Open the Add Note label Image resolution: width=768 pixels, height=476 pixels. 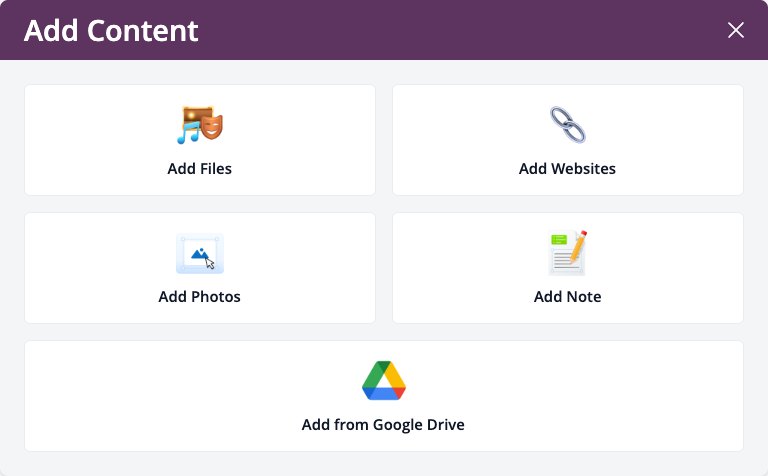pos(568,297)
